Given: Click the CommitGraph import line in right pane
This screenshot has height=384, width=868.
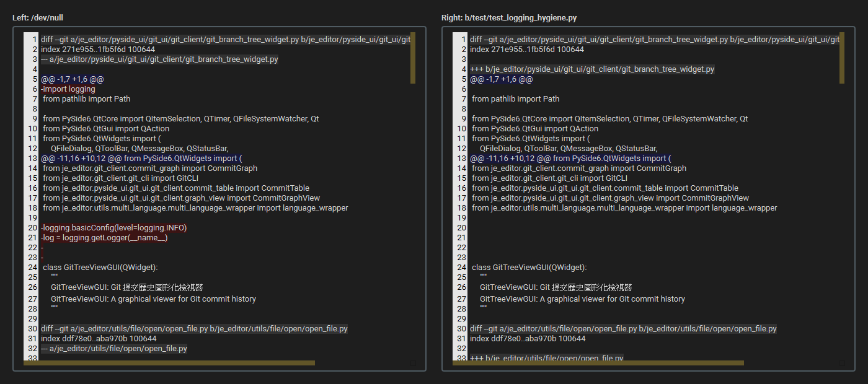Looking at the screenshot, I should tap(579, 168).
